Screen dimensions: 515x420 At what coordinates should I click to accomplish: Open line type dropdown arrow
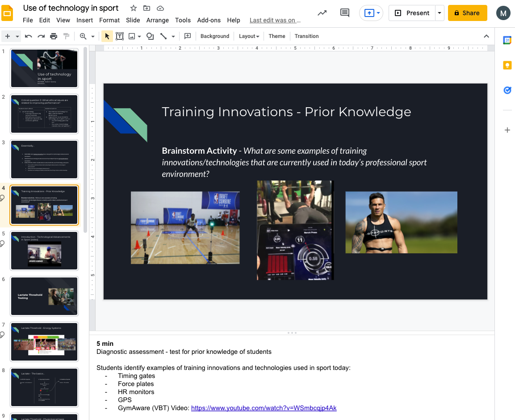click(173, 37)
